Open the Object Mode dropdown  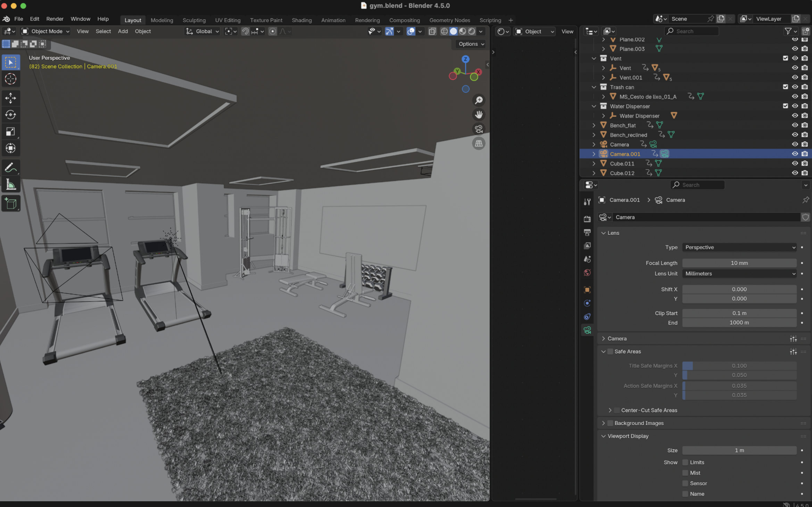pyautogui.click(x=45, y=32)
